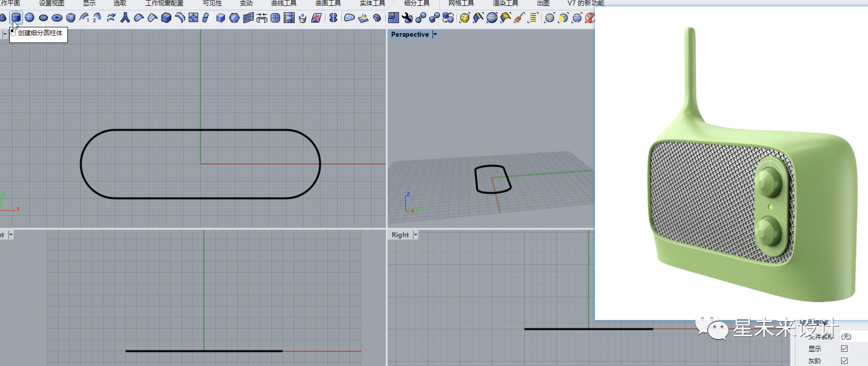Click the bridge icon with opposing arrows
Image resolution: width=868 pixels, height=366 pixels.
[x=262, y=18]
